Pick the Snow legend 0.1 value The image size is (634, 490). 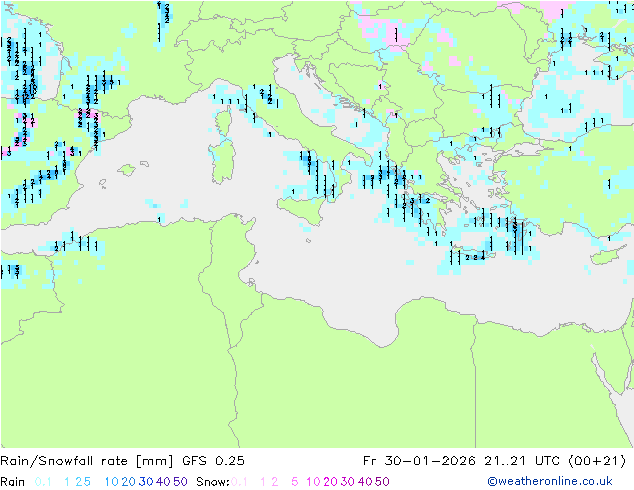coord(239,482)
